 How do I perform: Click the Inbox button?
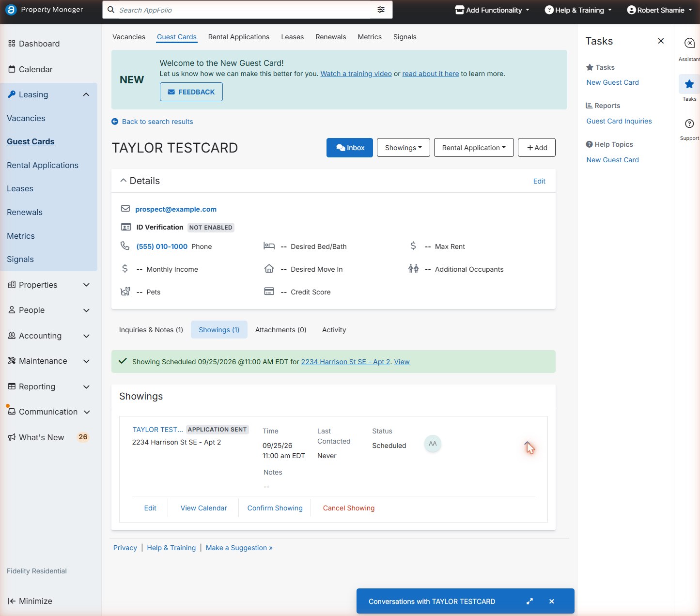(350, 148)
